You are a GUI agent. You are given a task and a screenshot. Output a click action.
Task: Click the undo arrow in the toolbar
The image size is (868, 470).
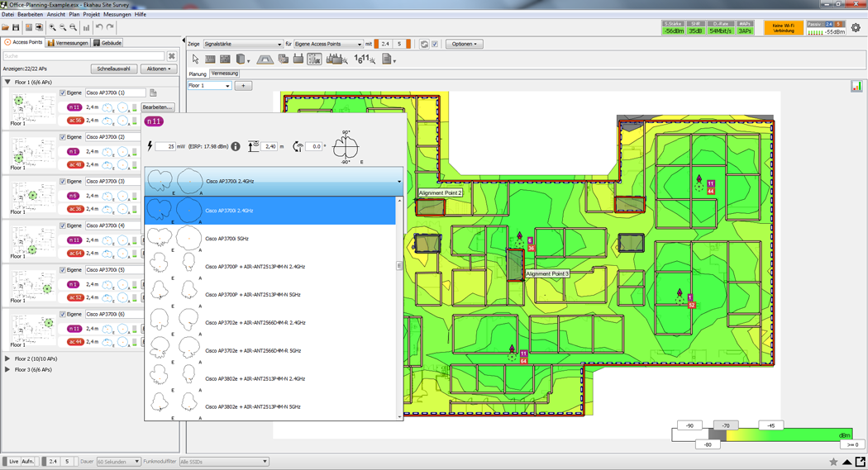(x=99, y=27)
